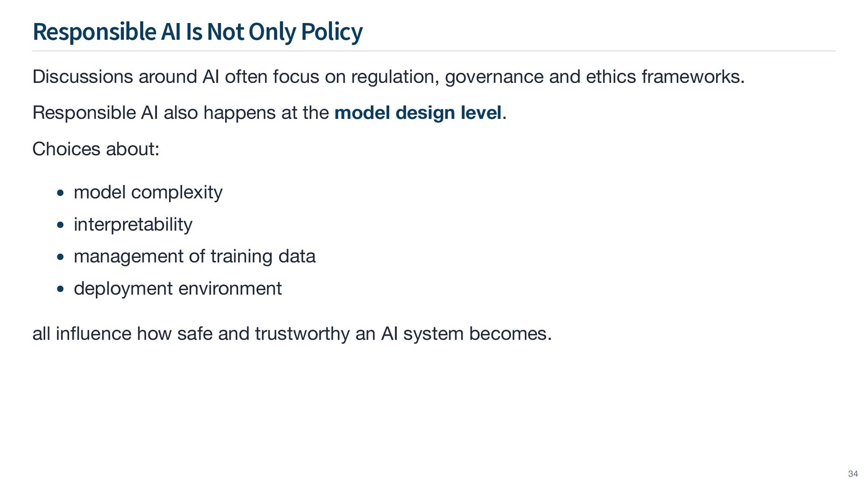
Task: Click the bullet dot before 'interpretability'
Action: coord(61,225)
